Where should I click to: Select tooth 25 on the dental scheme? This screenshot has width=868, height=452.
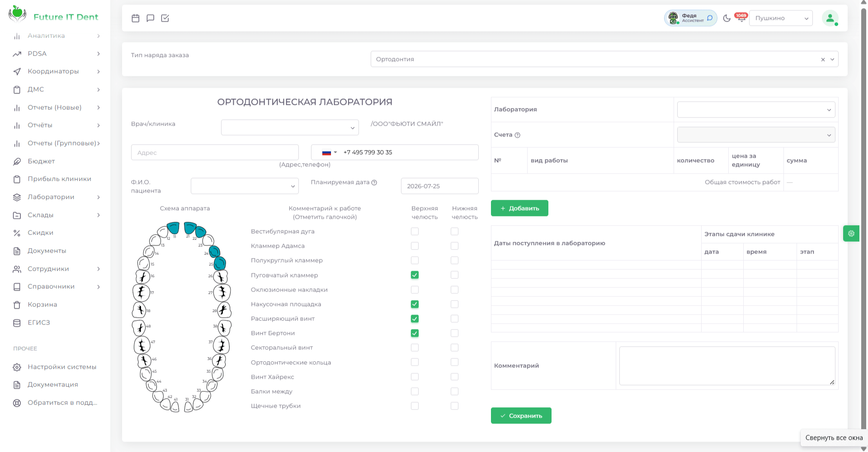point(220,263)
